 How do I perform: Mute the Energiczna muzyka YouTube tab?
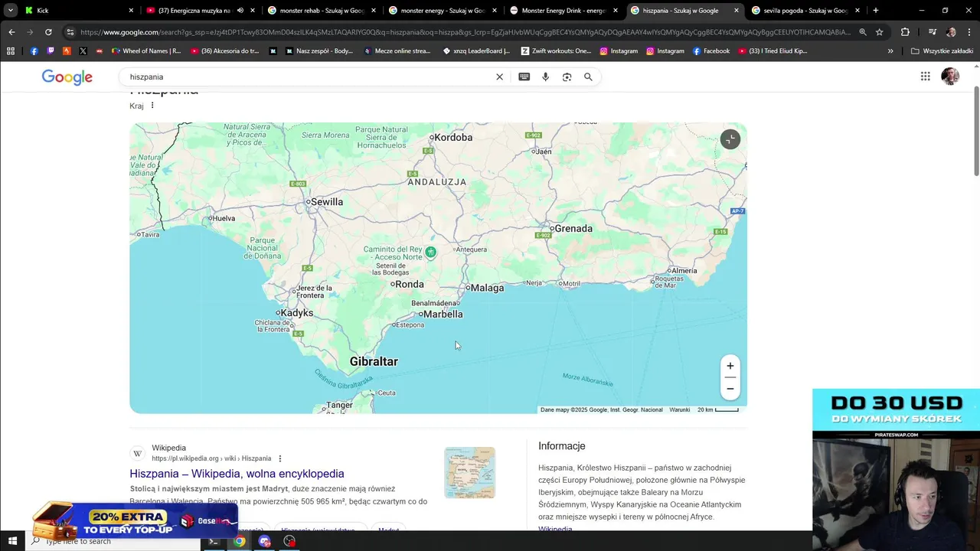pos(240,11)
